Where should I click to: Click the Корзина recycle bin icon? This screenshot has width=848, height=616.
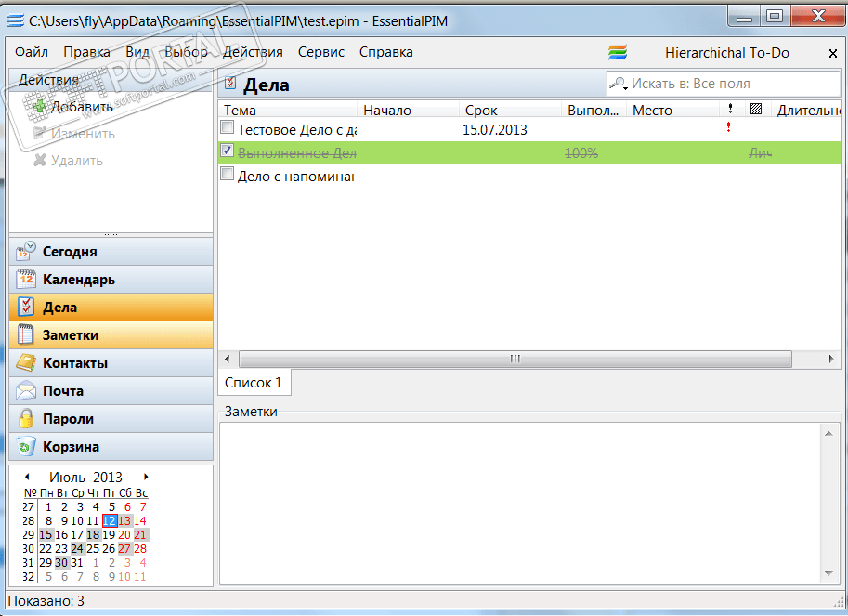tap(25, 447)
